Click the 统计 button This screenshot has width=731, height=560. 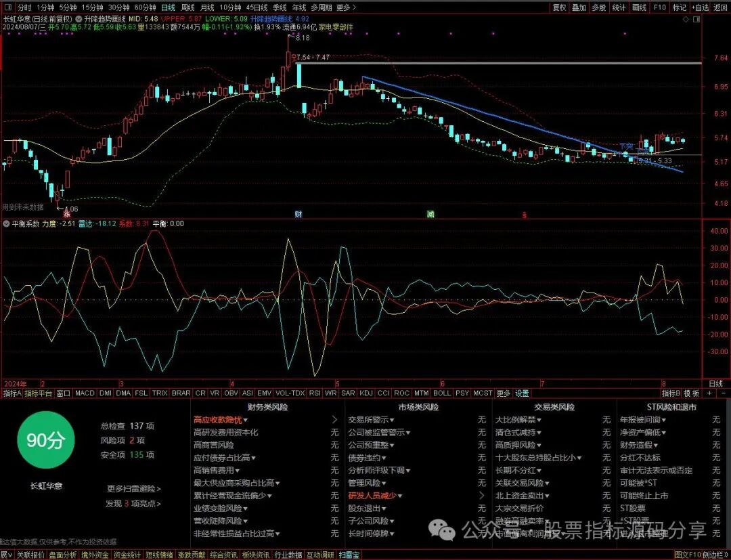(619, 7)
